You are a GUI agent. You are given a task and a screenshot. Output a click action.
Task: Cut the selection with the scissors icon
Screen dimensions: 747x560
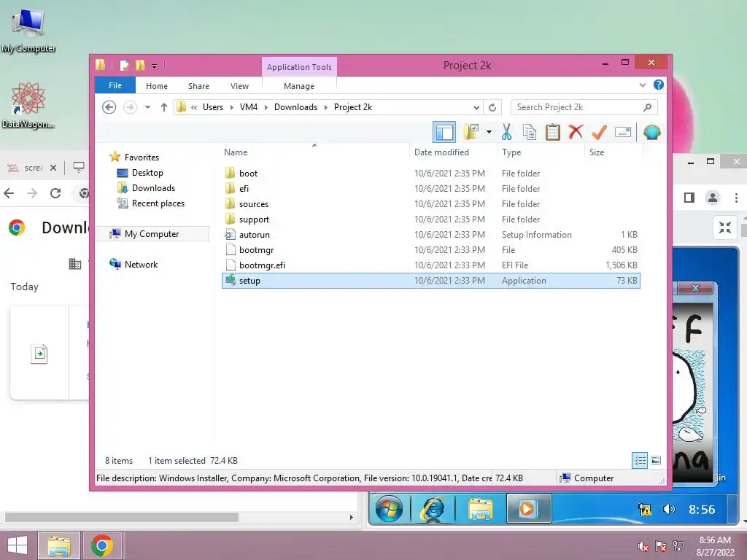pos(506,132)
